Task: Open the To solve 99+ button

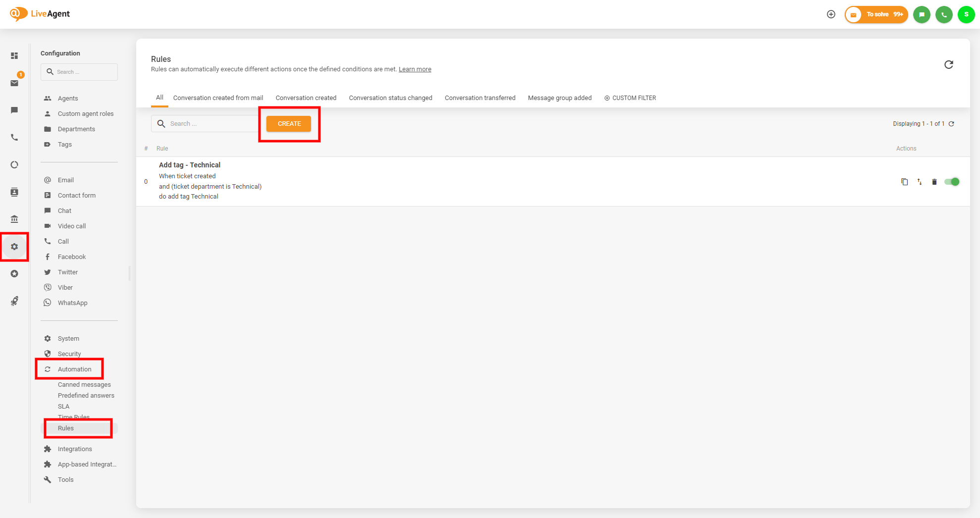Action: 877,14
